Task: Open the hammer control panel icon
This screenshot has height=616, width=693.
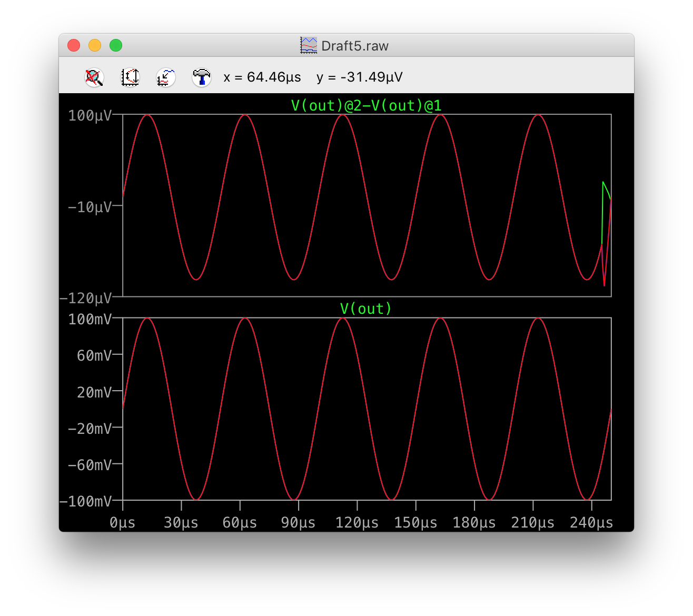Action: 201,77
